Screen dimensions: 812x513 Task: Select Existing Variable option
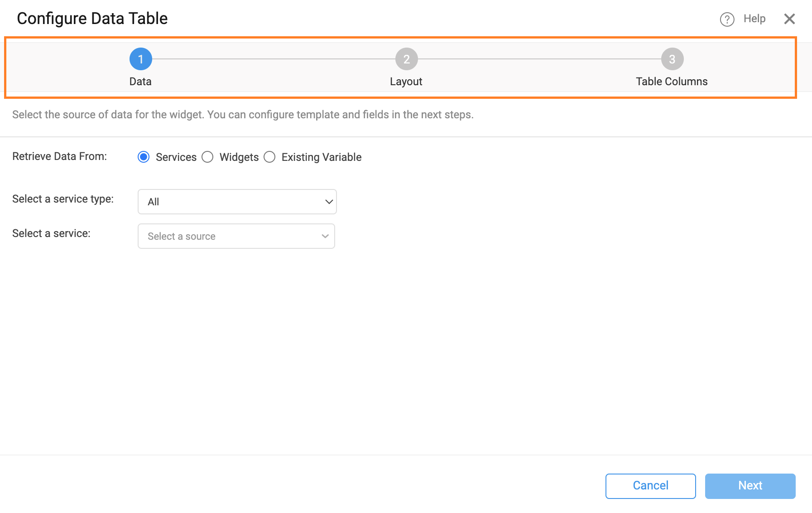coord(270,157)
